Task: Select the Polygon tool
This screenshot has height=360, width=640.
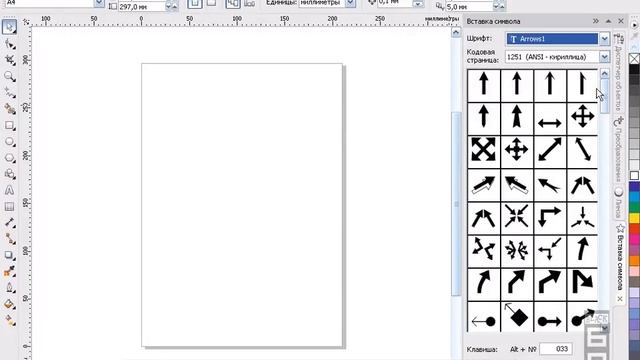Action: tap(9, 158)
